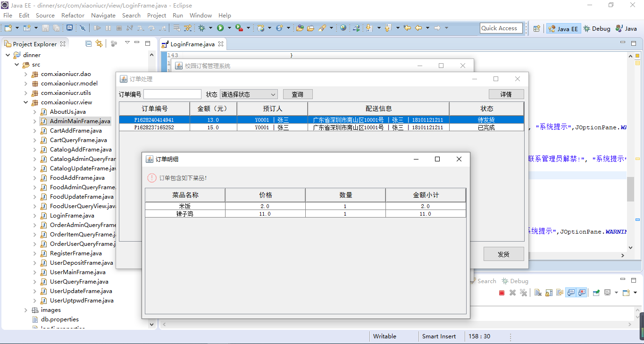Click the Skip All Breakpoints icon

click(83, 28)
